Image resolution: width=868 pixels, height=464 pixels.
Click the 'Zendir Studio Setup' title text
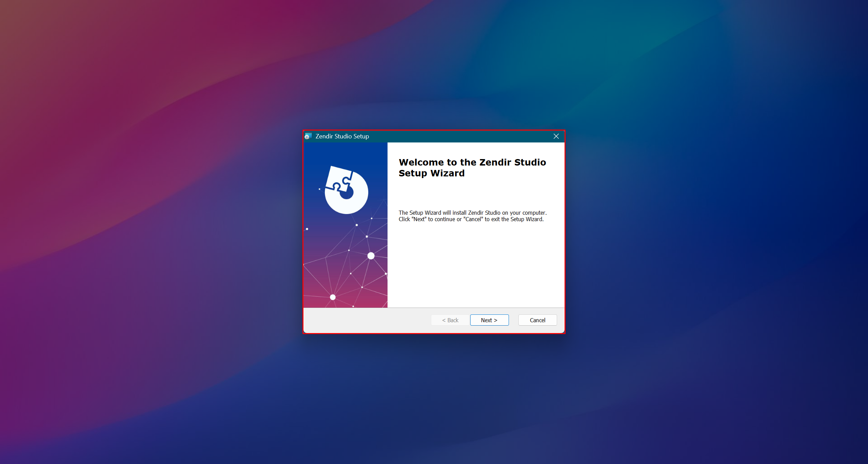click(342, 136)
